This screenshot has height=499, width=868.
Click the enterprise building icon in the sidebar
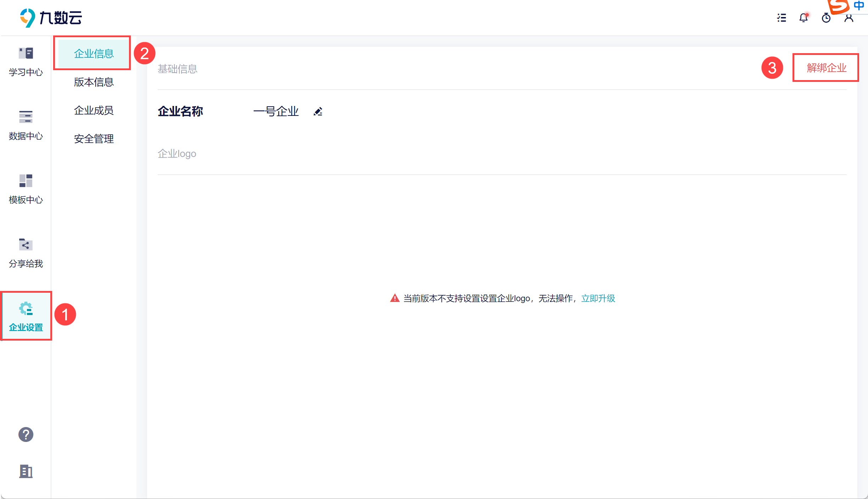tap(26, 471)
